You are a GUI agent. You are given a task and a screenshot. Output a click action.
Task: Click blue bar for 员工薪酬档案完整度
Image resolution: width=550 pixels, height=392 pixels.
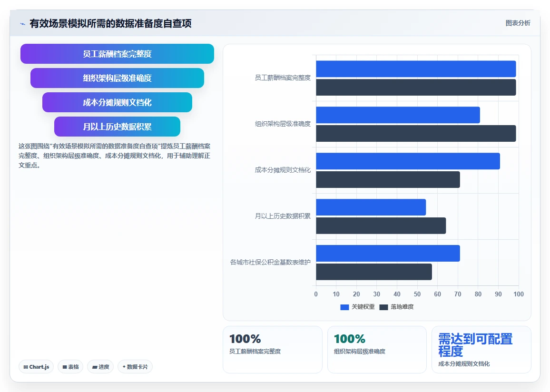tap(416, 69)
